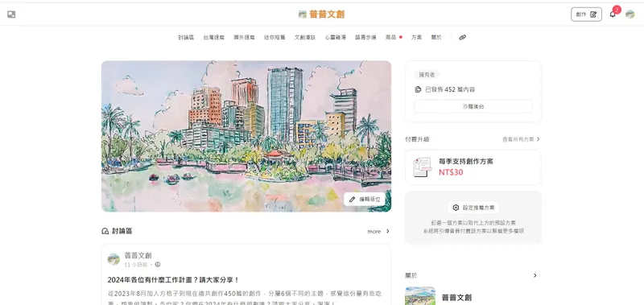Copy link via the chain icon
644x305 pixels.
(462, 37)
